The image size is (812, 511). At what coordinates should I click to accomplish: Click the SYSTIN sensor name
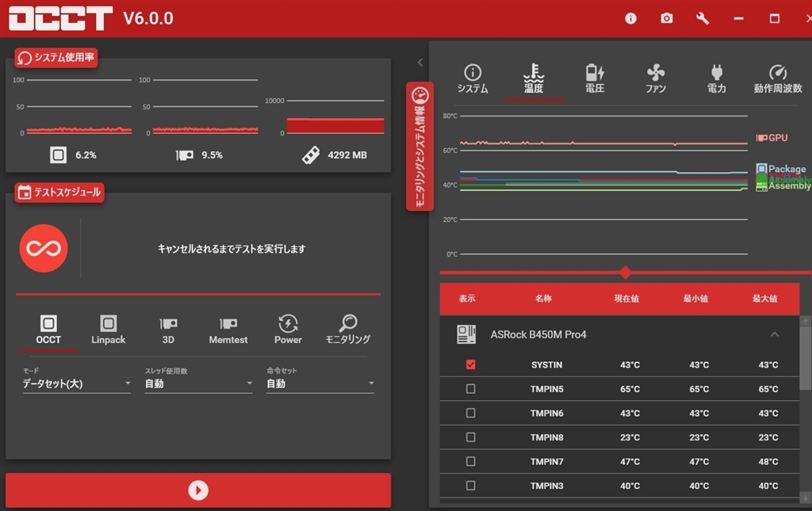pos(547,364)
